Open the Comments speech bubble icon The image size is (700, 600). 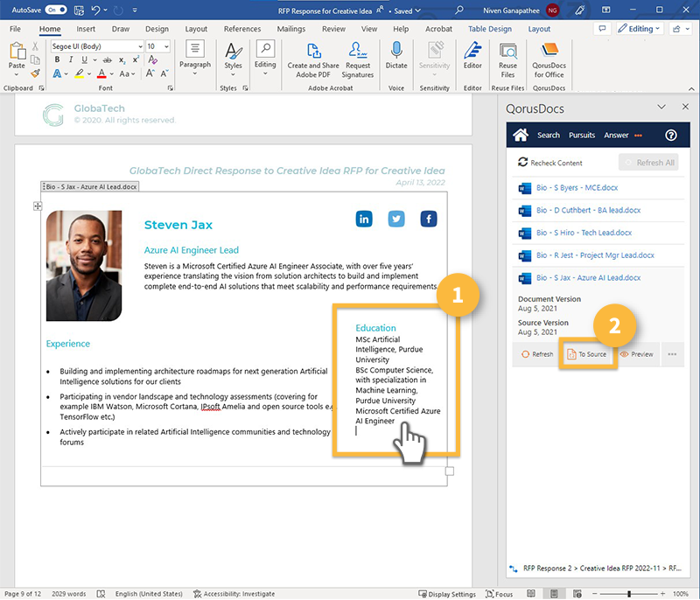click(x=602, y=29)
